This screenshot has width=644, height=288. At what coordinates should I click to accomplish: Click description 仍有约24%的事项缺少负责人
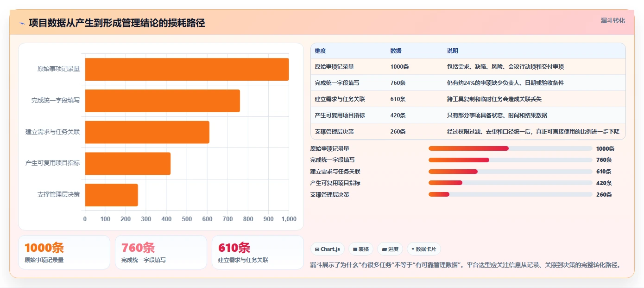pyautogui.click(x=505, y=83)
